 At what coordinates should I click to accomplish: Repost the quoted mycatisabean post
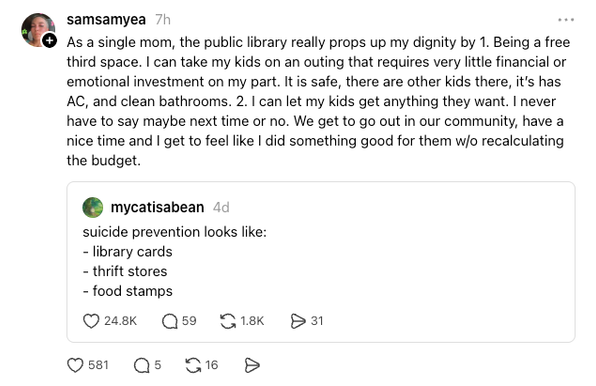pos(228,321)
